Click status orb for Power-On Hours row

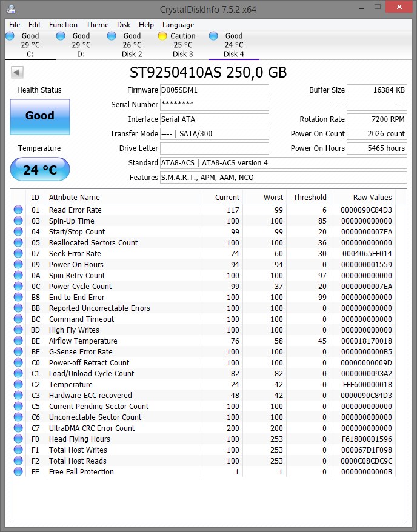(18, 264)
